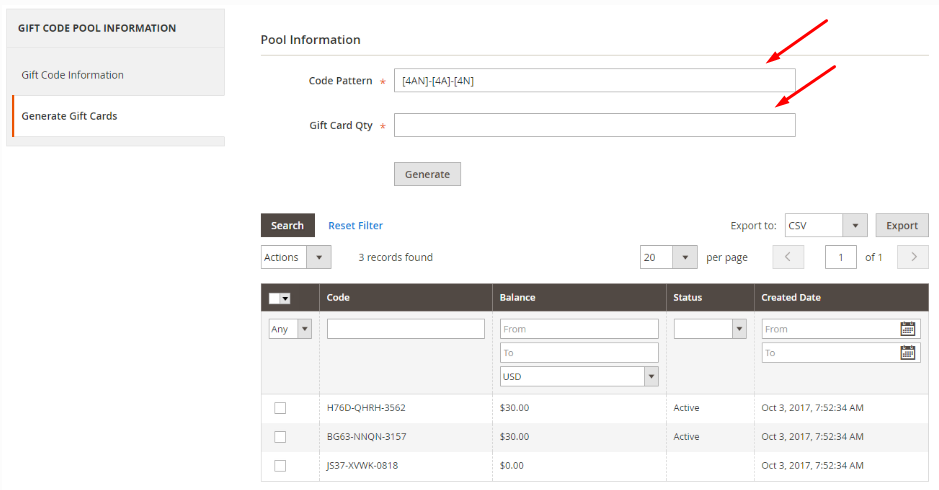939x490 pixels.
Task: Click the code JS37-XVWK-0818 cell
Action: tap(362, 465)
